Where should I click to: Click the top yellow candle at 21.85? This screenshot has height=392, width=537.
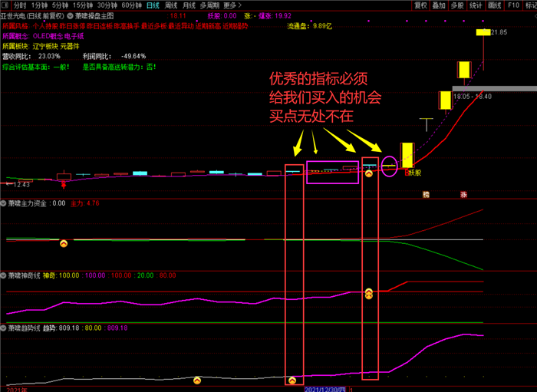tap(483, 32)
